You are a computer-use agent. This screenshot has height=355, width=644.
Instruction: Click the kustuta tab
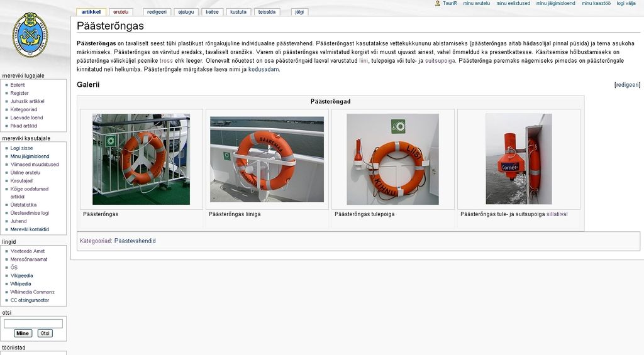(x=238, y=12)
